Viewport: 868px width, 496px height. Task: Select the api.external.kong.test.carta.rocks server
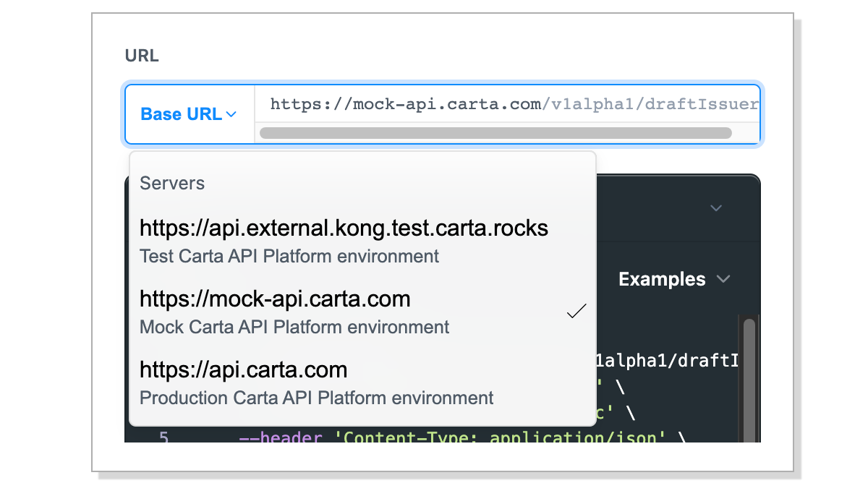pyautogui.click(x=362, y=240)
